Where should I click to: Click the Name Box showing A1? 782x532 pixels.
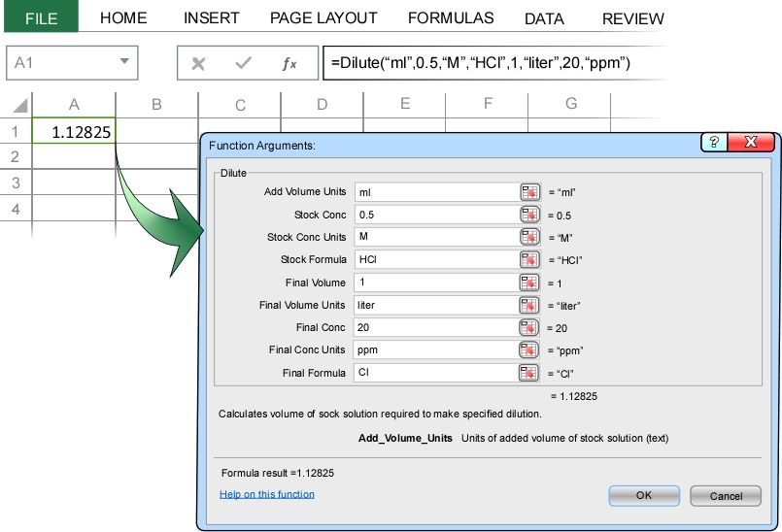[x=72, y=63]
